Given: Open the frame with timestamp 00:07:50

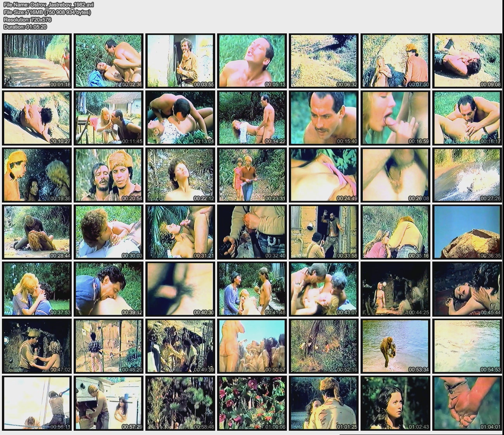Looking at the screenshot, I should point(395,61).
